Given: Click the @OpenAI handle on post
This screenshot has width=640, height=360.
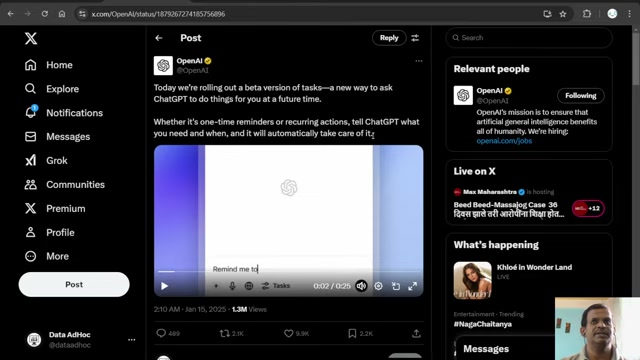Looking at the screenshot, I should pyautogui.click(x=193, y=70).
